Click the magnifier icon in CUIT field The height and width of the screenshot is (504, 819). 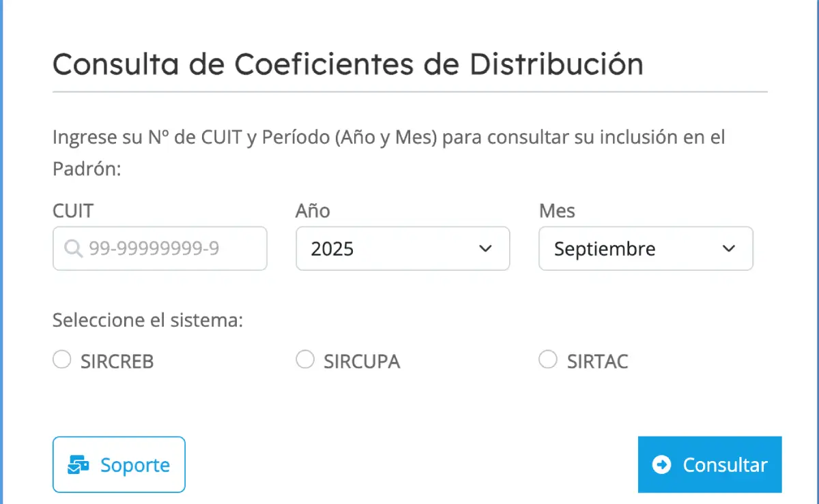pos(73,249)
